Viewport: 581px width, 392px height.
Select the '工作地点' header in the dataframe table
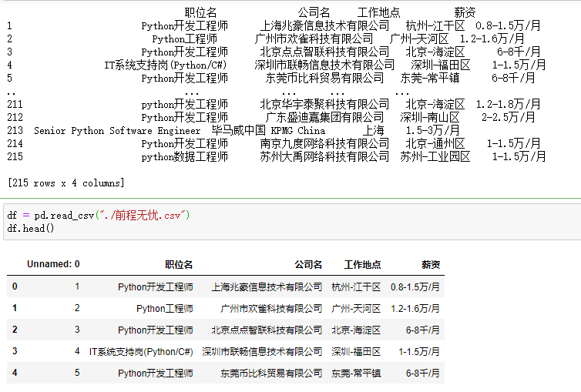click(362, 265)
